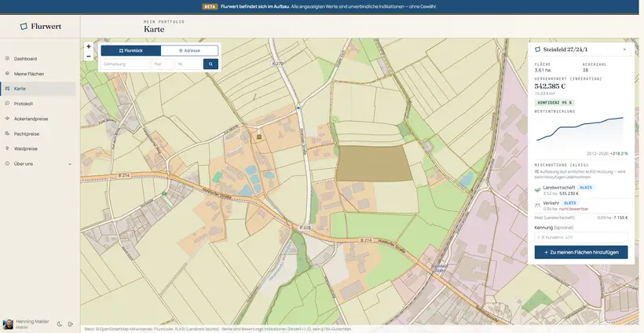Go to Meine Flächen
This screenshot has width=644, height=333.
pos(38,74)
